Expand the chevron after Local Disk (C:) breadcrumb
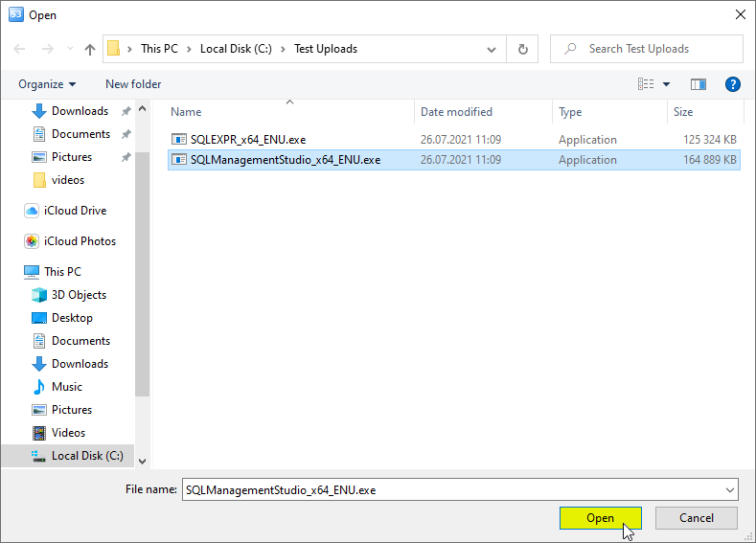Screen dimensions: 756x543 pos(283,49)
